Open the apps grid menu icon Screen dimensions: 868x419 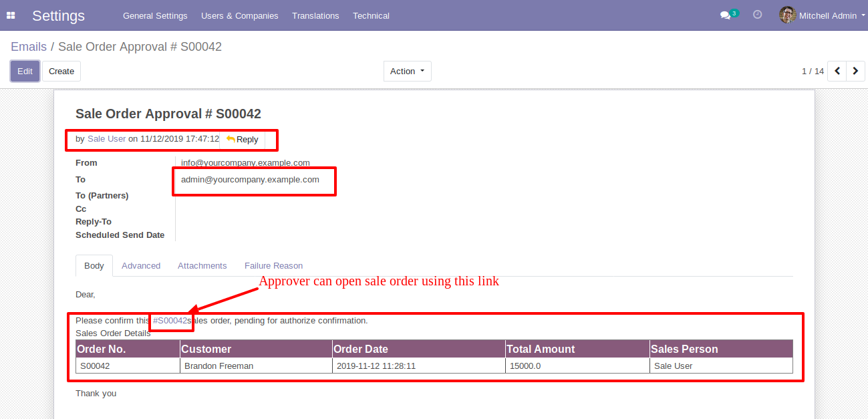click(x=11, y=15)
